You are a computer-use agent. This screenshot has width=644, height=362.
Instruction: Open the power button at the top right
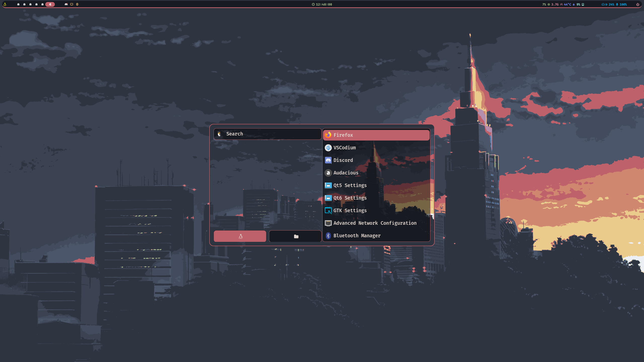pos(637,4)
